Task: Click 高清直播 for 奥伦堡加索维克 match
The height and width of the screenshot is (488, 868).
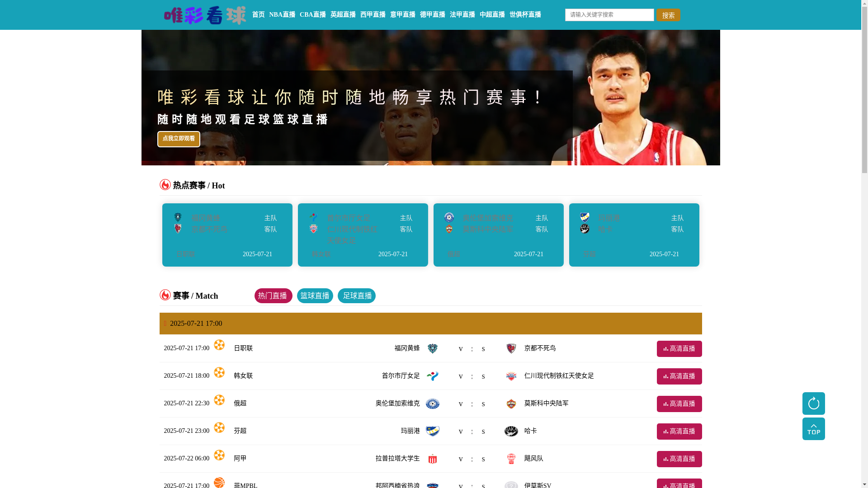Action: tap(679, 404)
